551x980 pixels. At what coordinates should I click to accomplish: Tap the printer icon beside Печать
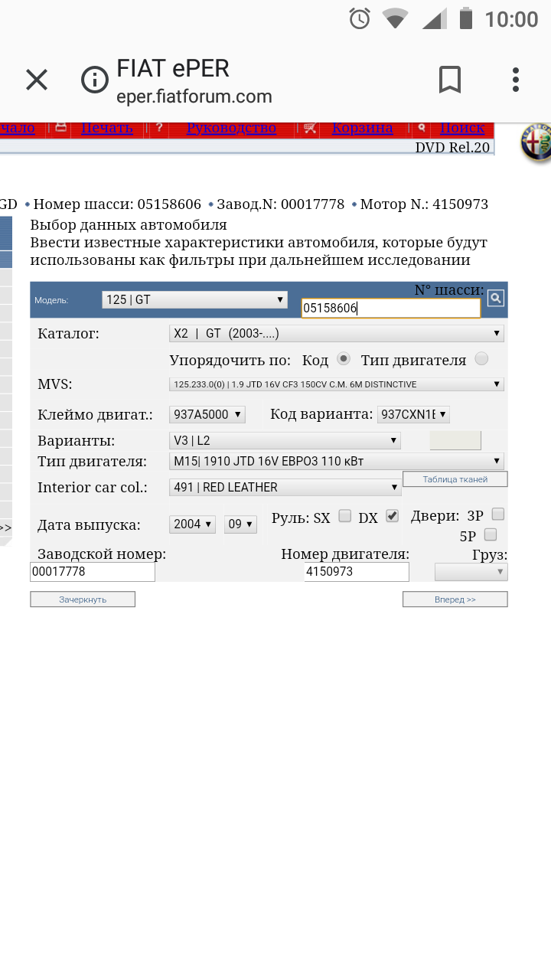(x=61, y=128)
